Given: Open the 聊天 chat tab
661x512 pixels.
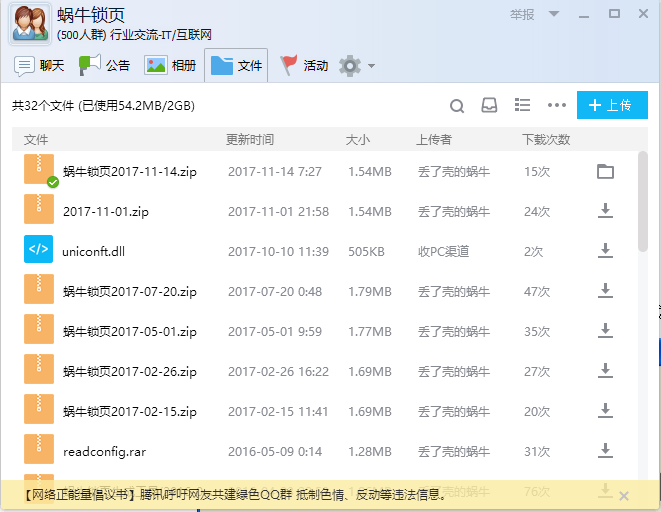Looking at the screenshot, I should coord(39,66).
